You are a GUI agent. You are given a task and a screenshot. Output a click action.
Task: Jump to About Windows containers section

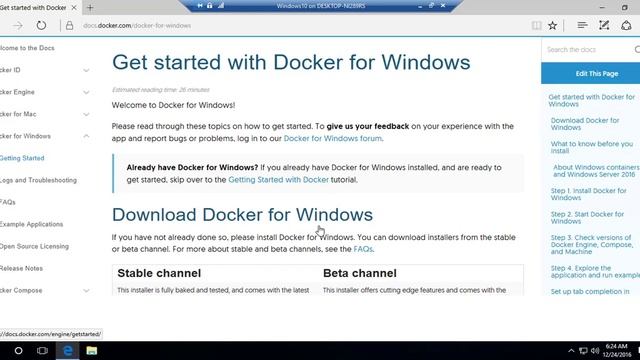(x=596, y=171)
